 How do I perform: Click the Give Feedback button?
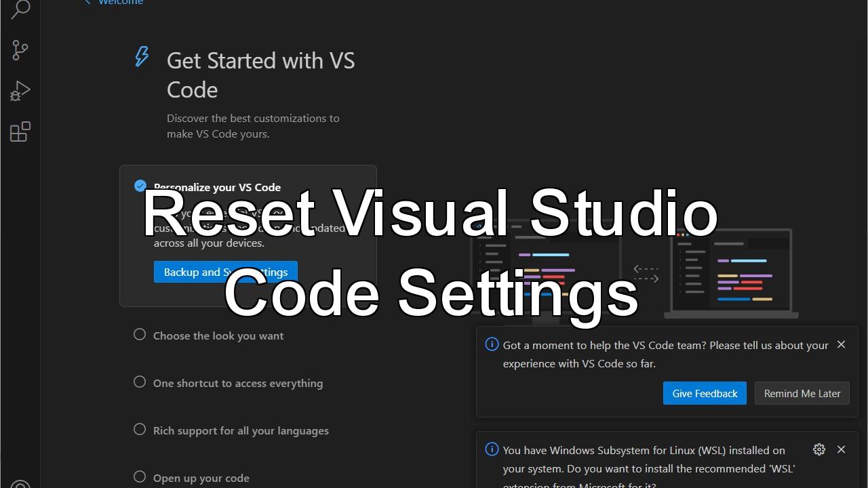(x=705, y=393)
